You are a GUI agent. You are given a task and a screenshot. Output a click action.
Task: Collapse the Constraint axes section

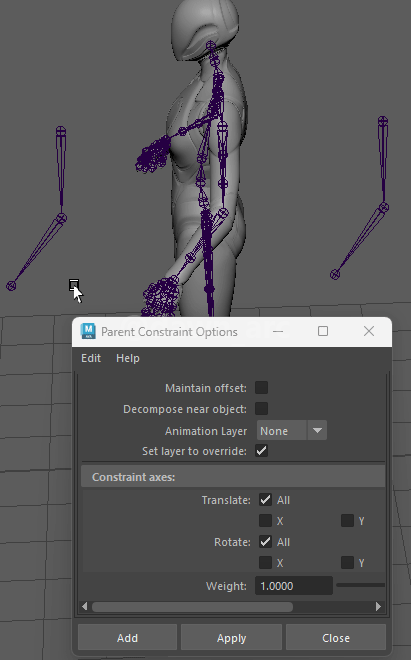coord(233,477)
